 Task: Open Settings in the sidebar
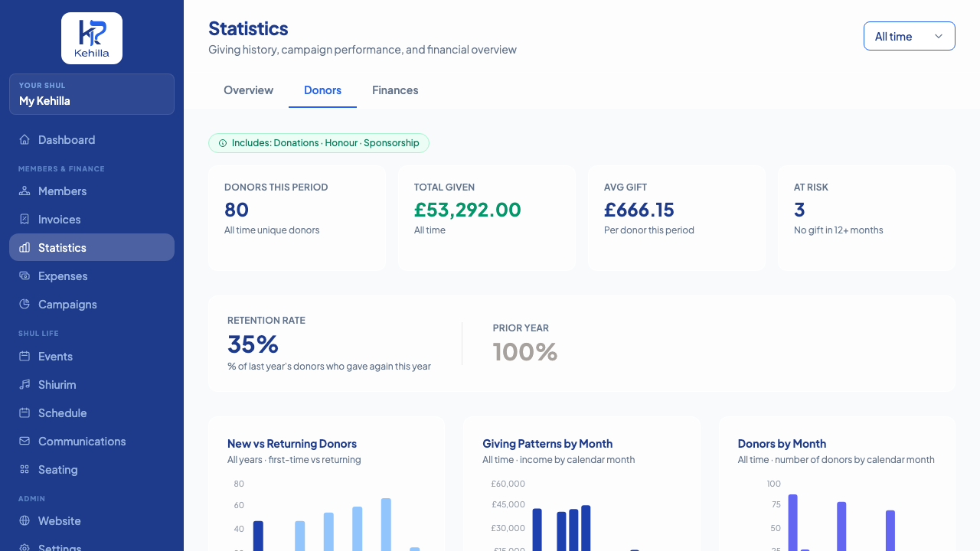[92, 545]
